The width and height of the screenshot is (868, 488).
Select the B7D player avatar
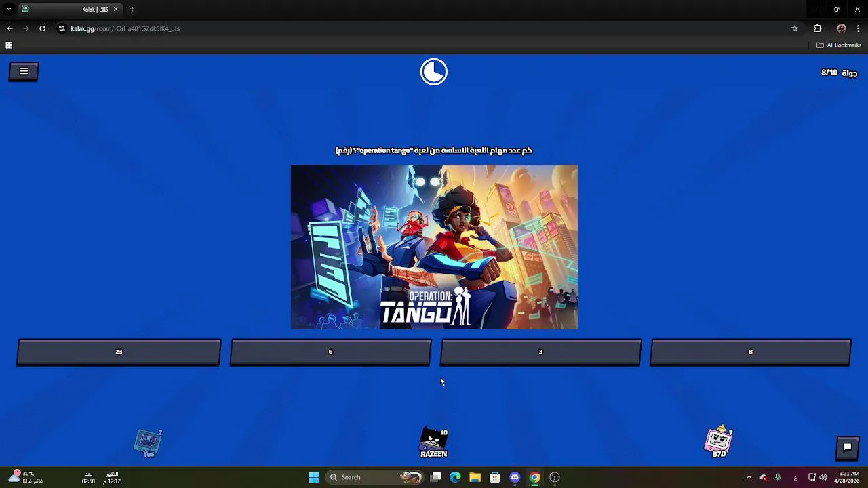pyautogui.click(x=719, y=442)
